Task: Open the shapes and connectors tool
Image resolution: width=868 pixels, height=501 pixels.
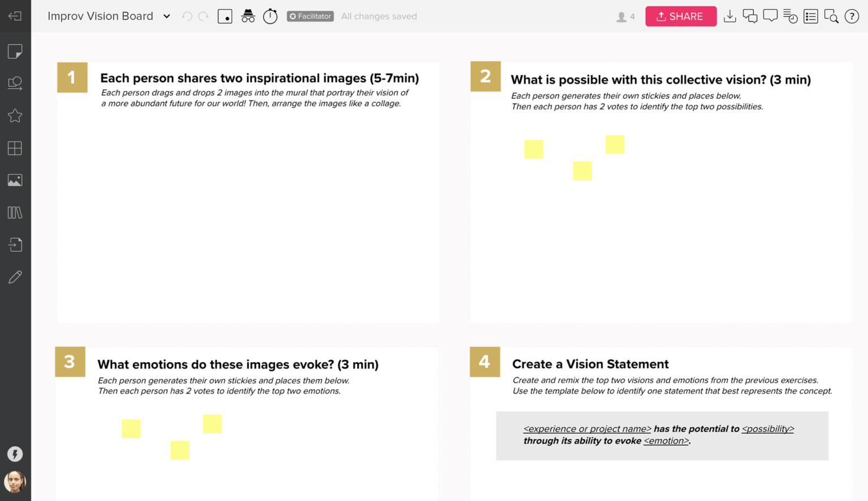Action: point(15,83)
